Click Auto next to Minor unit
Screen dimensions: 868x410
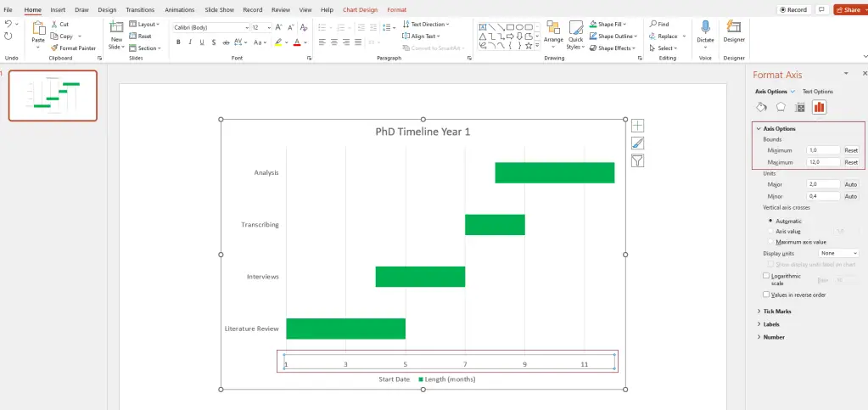851,196
